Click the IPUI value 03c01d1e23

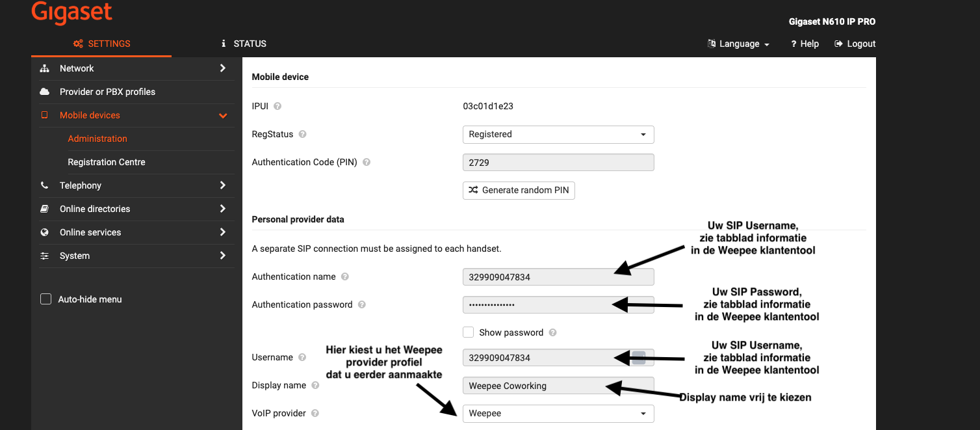coord(488,106)
